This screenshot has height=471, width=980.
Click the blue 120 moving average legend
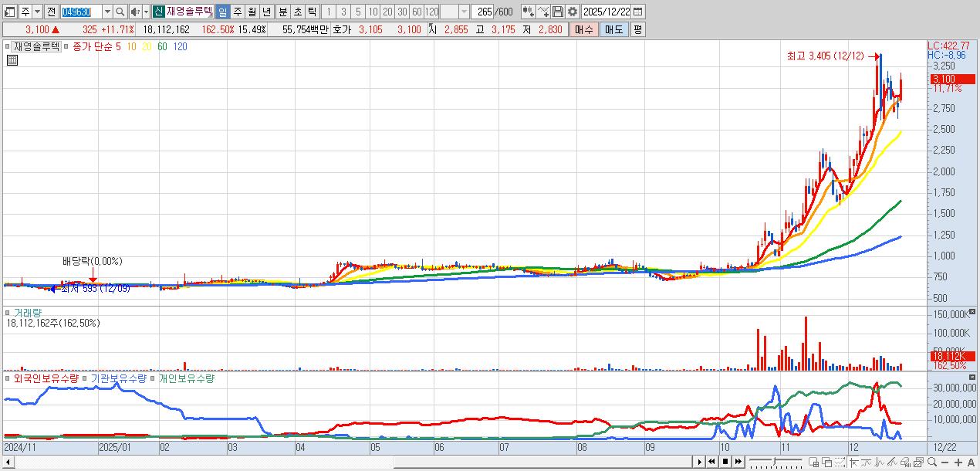point(180,46)
